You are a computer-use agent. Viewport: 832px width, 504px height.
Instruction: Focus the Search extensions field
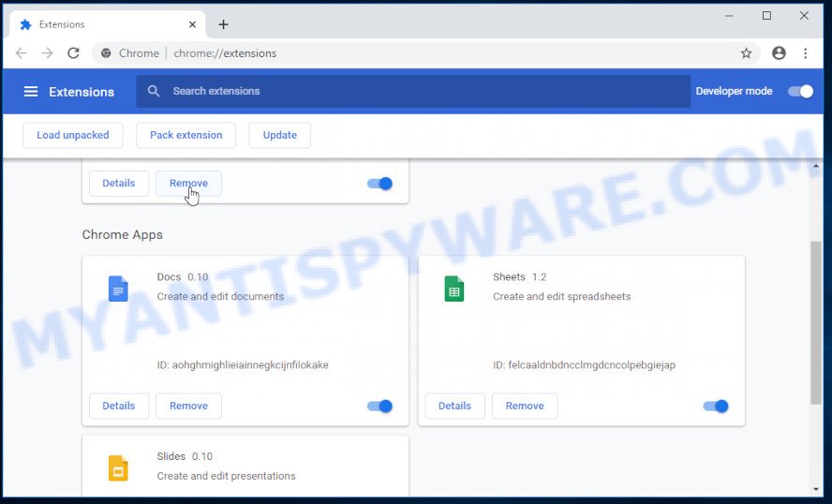click(413, 91)
